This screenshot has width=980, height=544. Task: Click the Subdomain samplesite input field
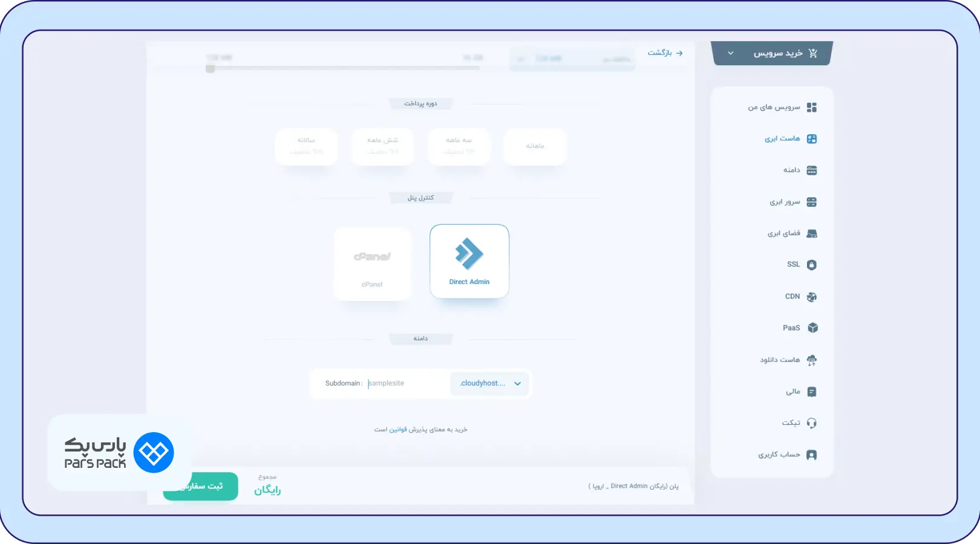coord(405,383)
